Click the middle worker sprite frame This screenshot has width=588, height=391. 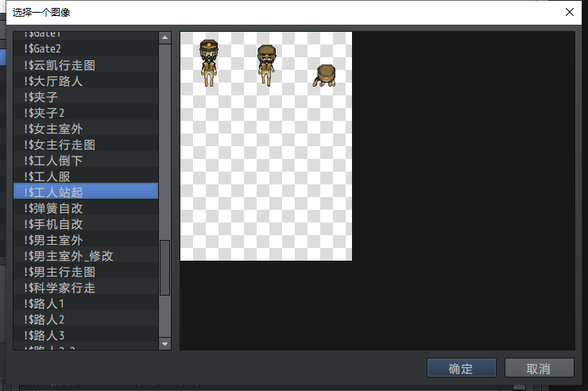point(267,66)
